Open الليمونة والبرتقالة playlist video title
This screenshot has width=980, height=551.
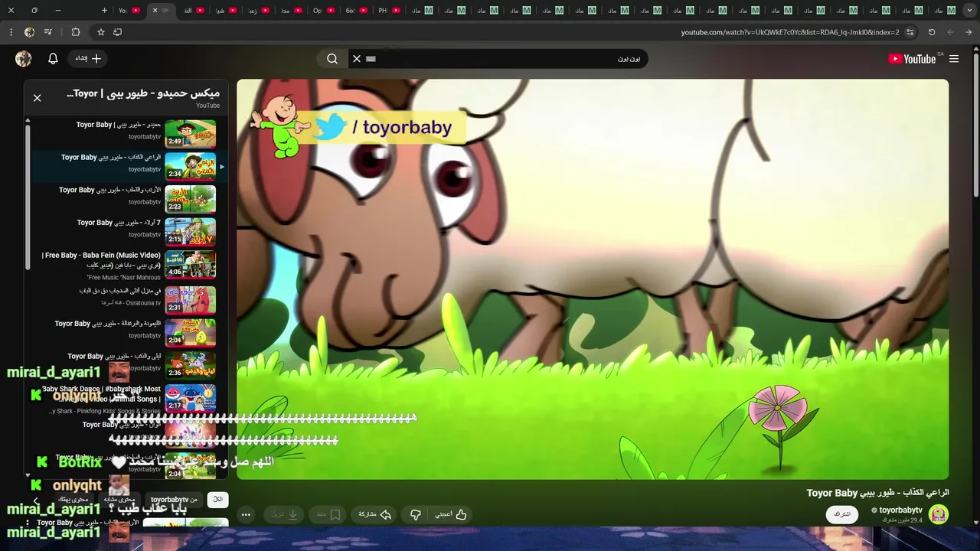107,324
